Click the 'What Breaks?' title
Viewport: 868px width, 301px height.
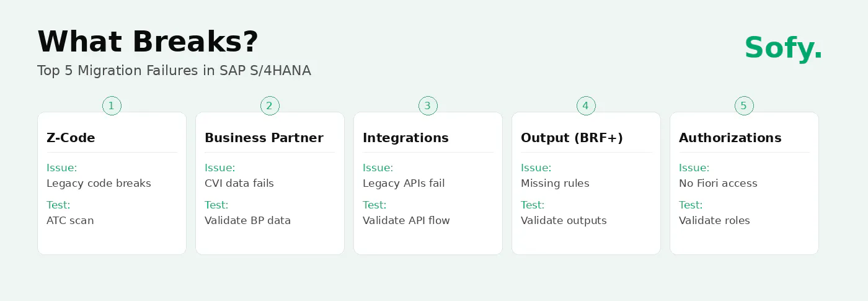(148, 42)
